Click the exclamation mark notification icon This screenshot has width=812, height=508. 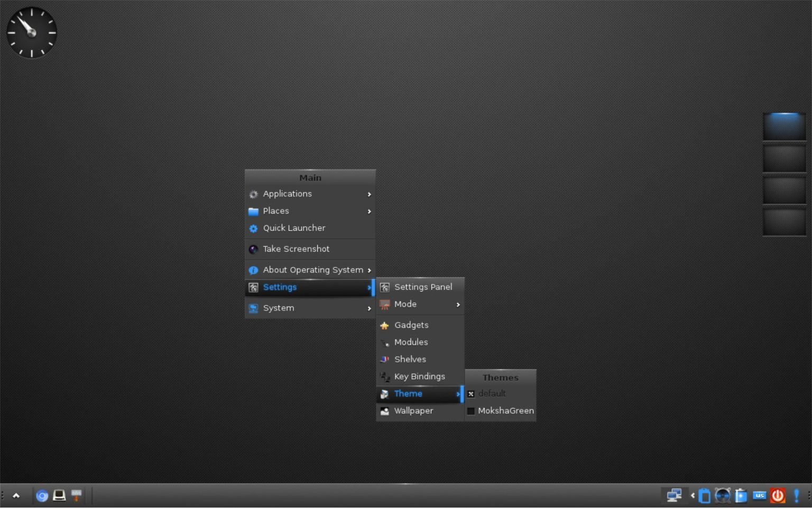(x=796, y=496)
